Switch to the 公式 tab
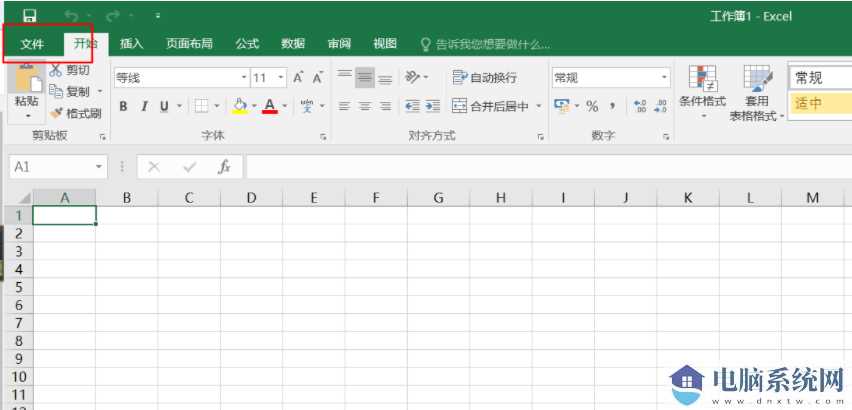This screenshot has width=852, height=410. click(247, 44)
